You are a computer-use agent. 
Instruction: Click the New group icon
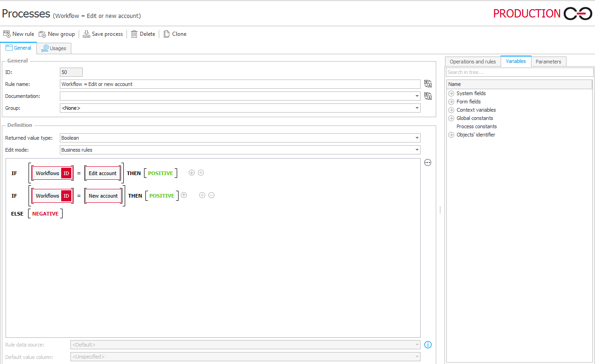57,34
